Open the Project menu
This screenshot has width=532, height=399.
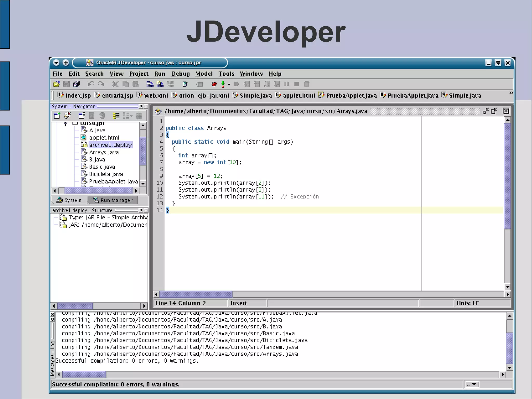(x=139, y=74)
